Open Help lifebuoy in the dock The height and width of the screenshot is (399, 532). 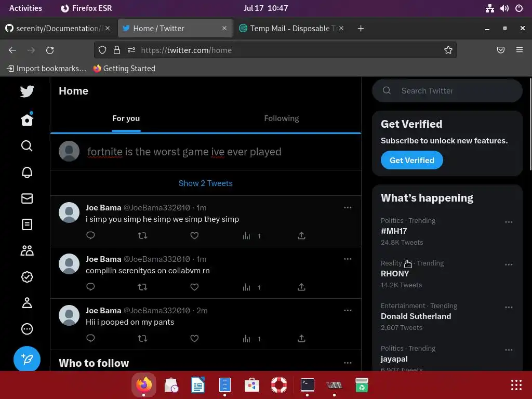(x=279, y=385)
